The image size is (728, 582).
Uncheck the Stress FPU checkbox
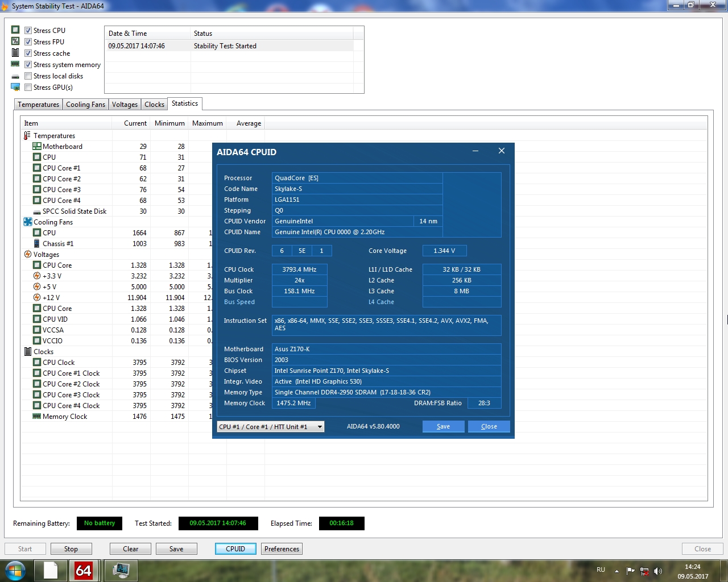(28, 42)
